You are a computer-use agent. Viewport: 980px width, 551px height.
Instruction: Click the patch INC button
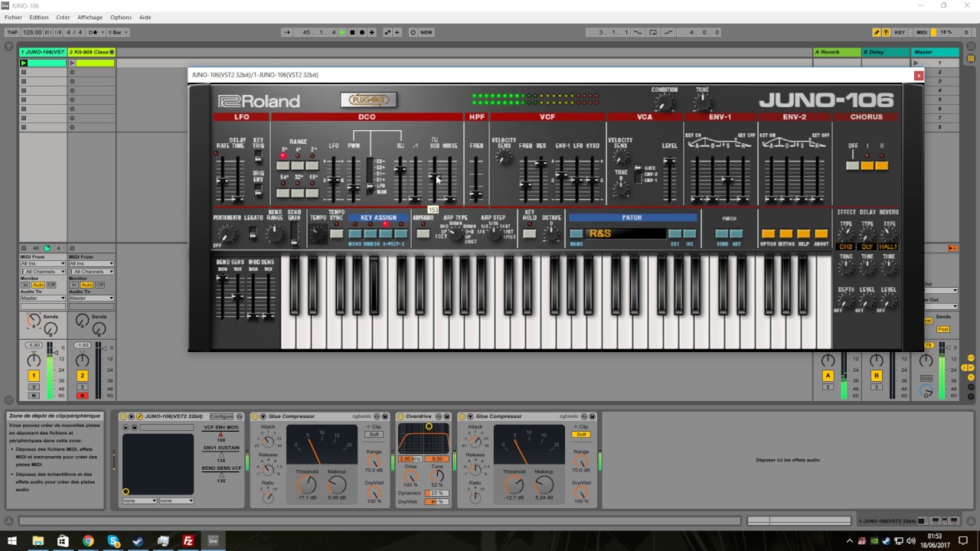[x=689, y=234]
